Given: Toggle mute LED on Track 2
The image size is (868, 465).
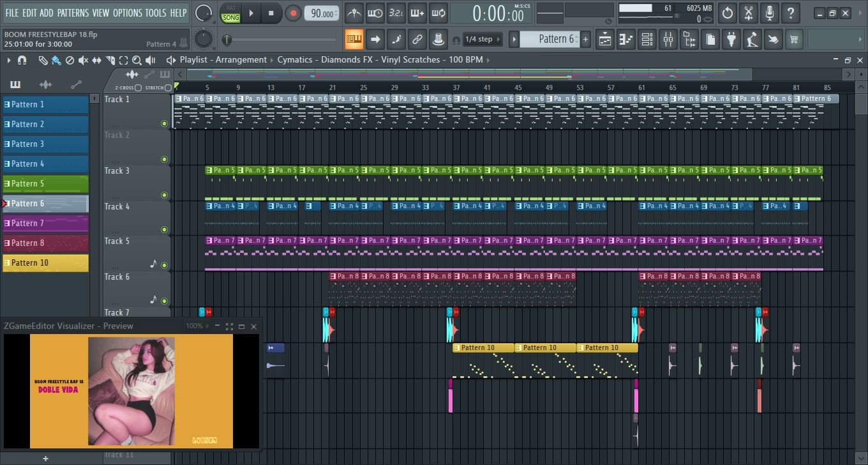Looking at the screenshot, I should point(164,160).
